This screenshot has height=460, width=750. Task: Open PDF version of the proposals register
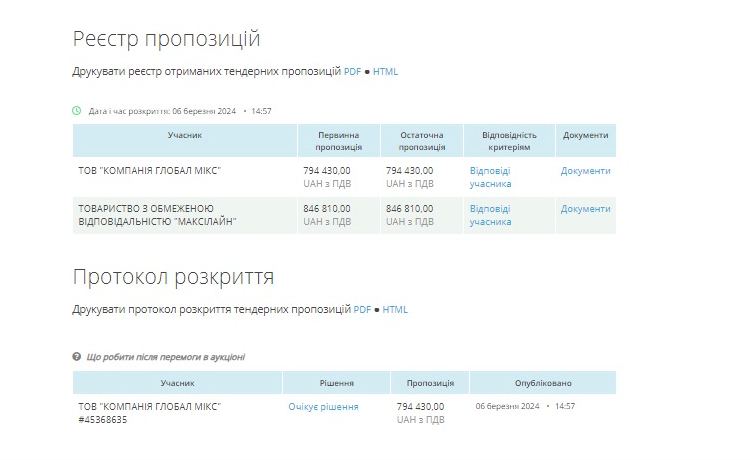click(352, 72)
